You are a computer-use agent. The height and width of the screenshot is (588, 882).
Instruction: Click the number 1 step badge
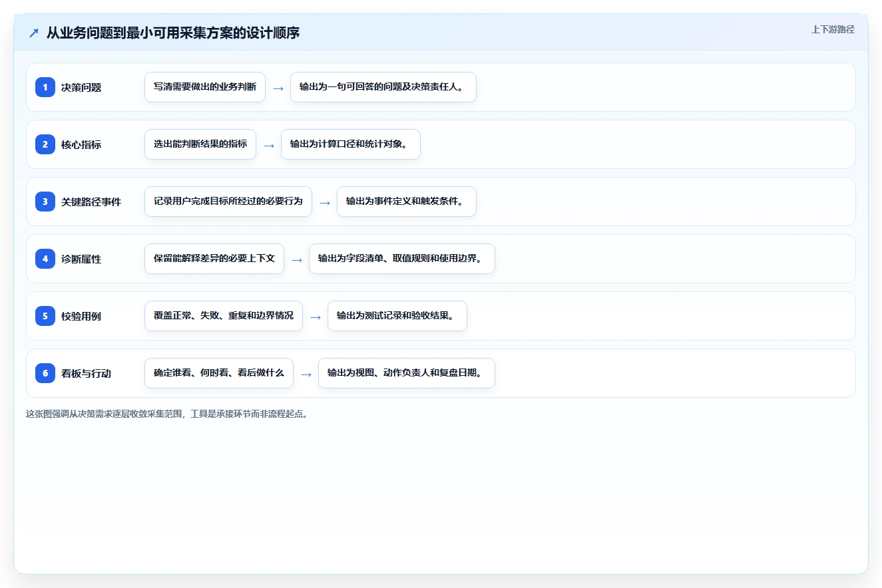[x=45, y=87]
